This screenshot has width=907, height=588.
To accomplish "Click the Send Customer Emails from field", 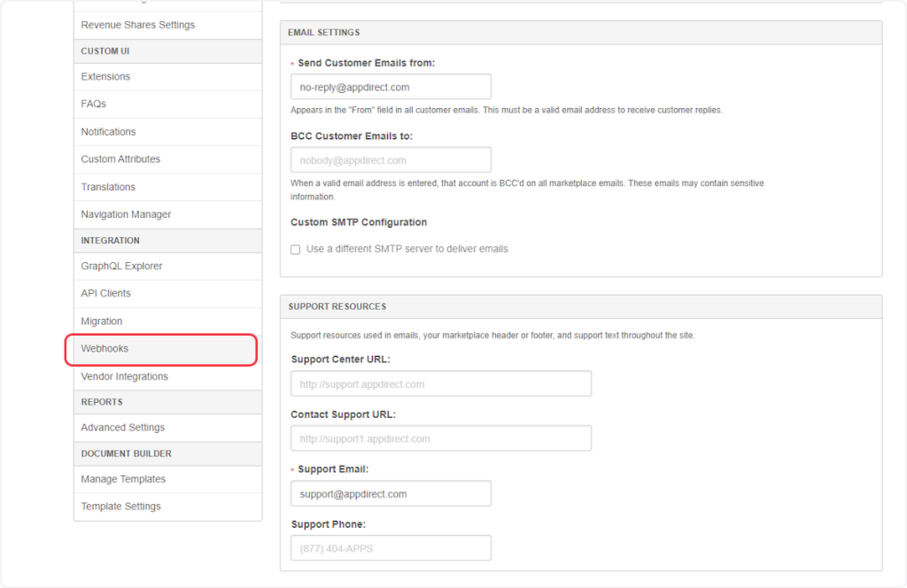I will point(391,87).
